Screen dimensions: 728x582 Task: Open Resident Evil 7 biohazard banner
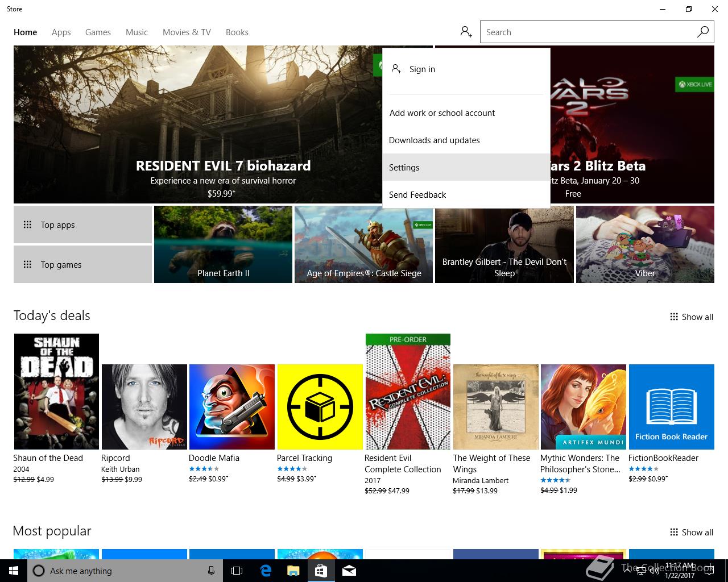223,124
